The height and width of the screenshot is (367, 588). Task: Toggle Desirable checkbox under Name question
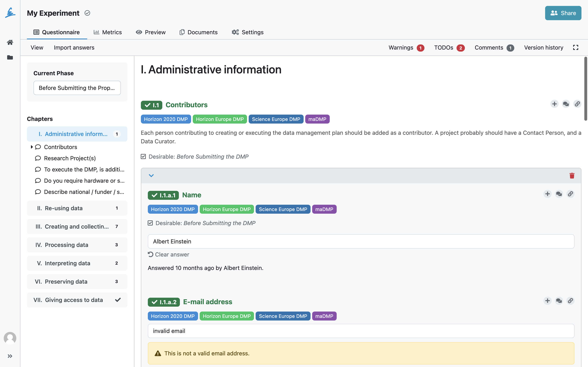(x=150, y=223)
